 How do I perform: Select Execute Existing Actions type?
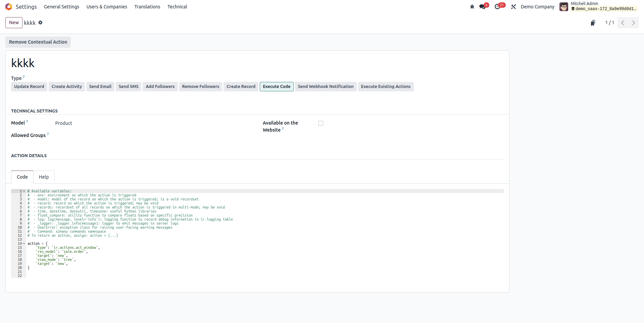(386, 87)
